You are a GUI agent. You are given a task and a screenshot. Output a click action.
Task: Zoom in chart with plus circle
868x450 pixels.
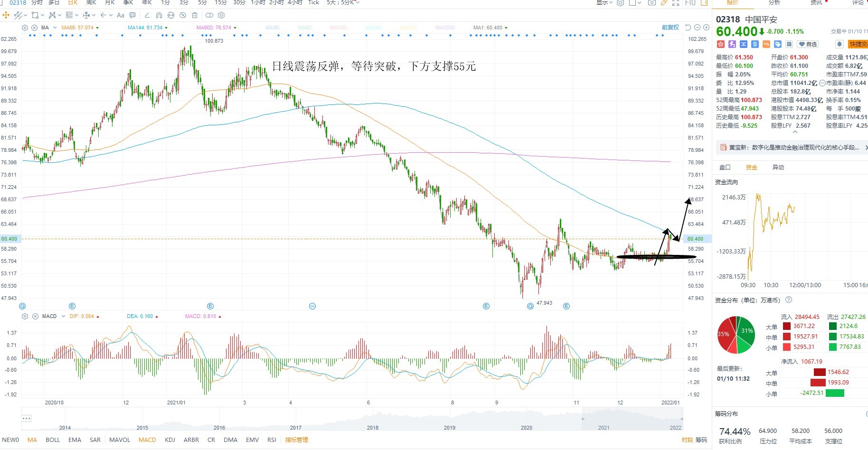tap(706, 28)
